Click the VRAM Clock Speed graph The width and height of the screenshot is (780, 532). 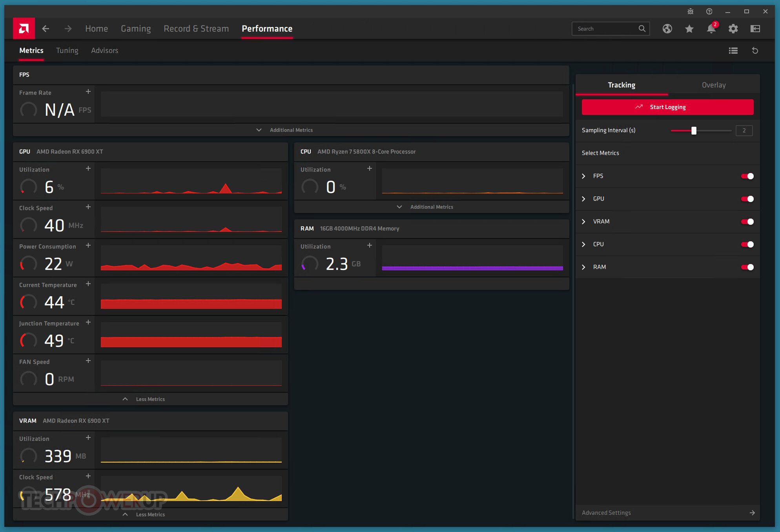coord(191,489)
